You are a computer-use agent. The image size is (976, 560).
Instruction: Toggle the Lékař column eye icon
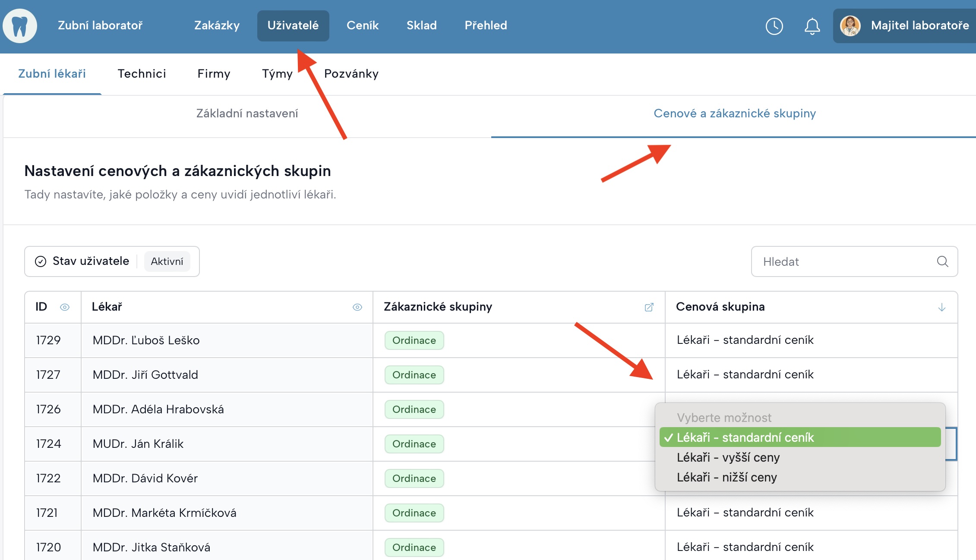click(x=357, y=307)
